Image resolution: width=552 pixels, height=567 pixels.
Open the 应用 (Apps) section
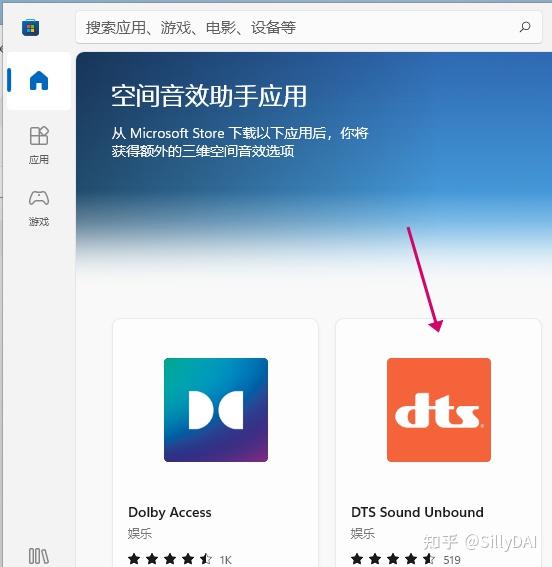39,145
